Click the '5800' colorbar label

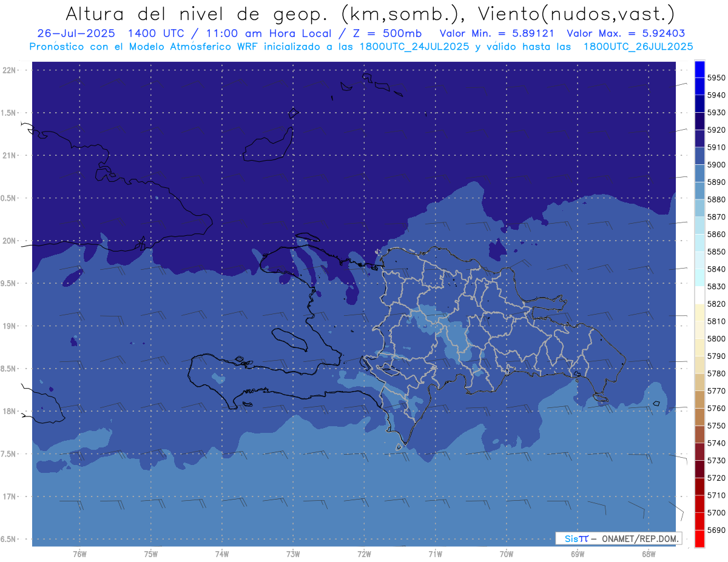click(716, 338)
